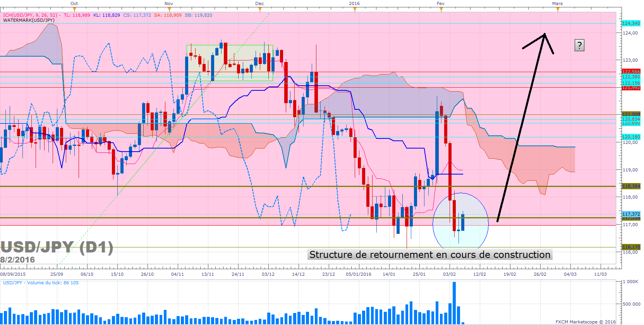Select the black upward arrow head

[x=544, y=35]
